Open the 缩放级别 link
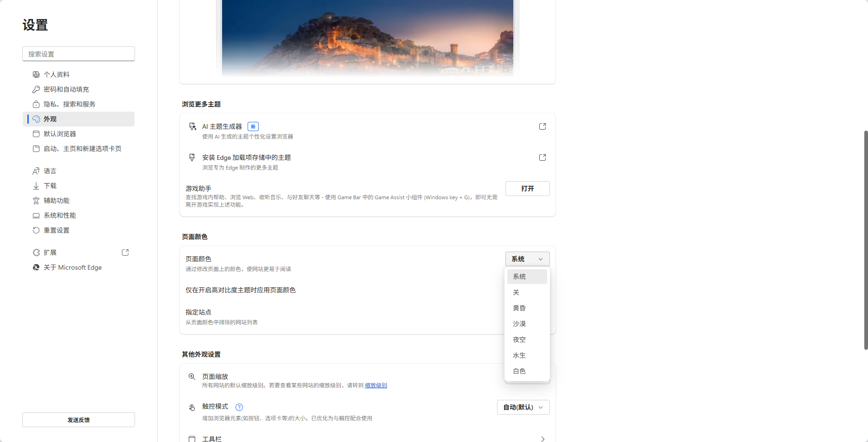Screen dimensions: 868x442 pyautogui.click(x=375, y=385)
